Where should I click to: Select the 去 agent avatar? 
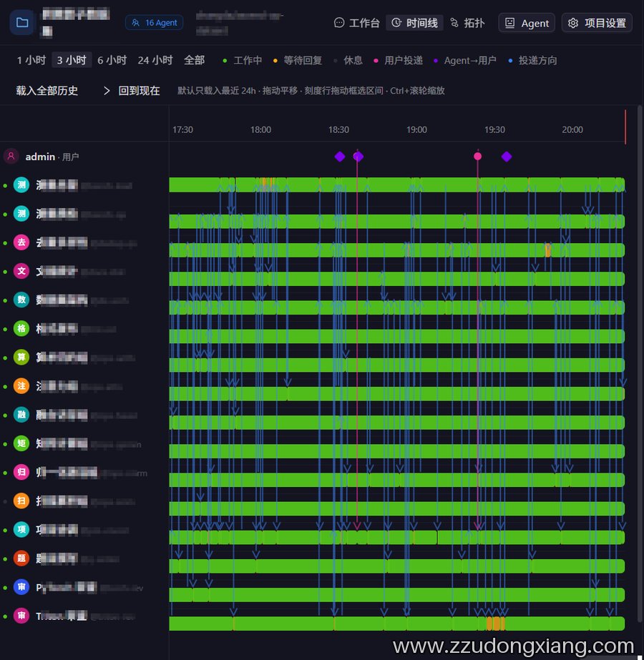click(21, 242)
